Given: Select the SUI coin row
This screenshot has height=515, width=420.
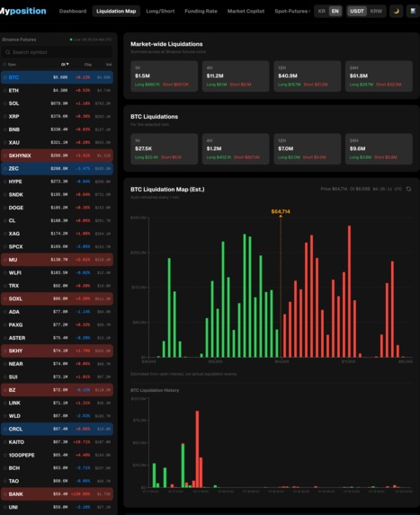Looking at the screenshot, I should click(x=57, y=377).
